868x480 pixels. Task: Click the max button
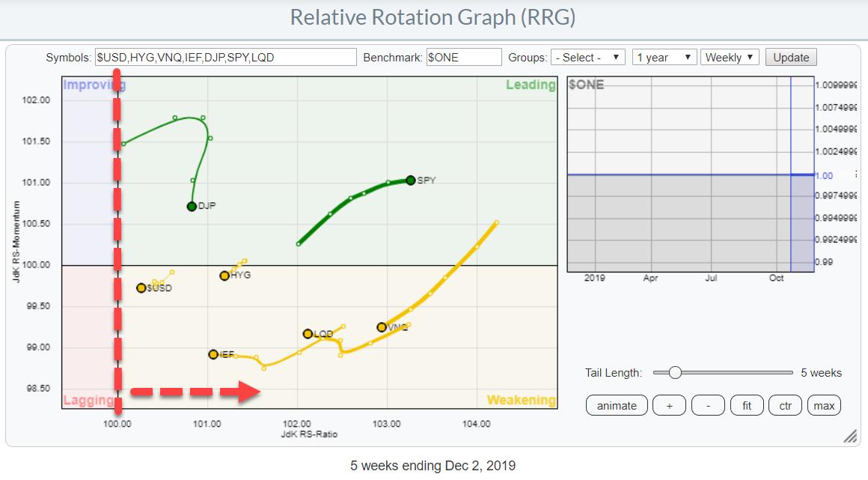[x=824, y=406]
